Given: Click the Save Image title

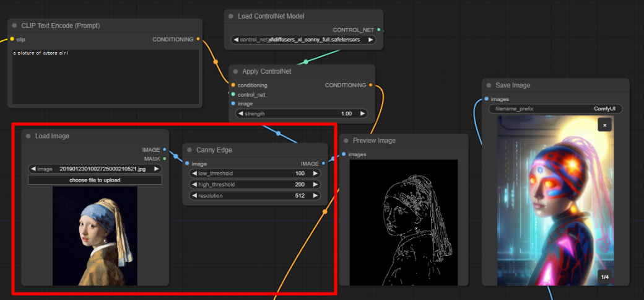Looking at the screenshot, I should [513, 86].
